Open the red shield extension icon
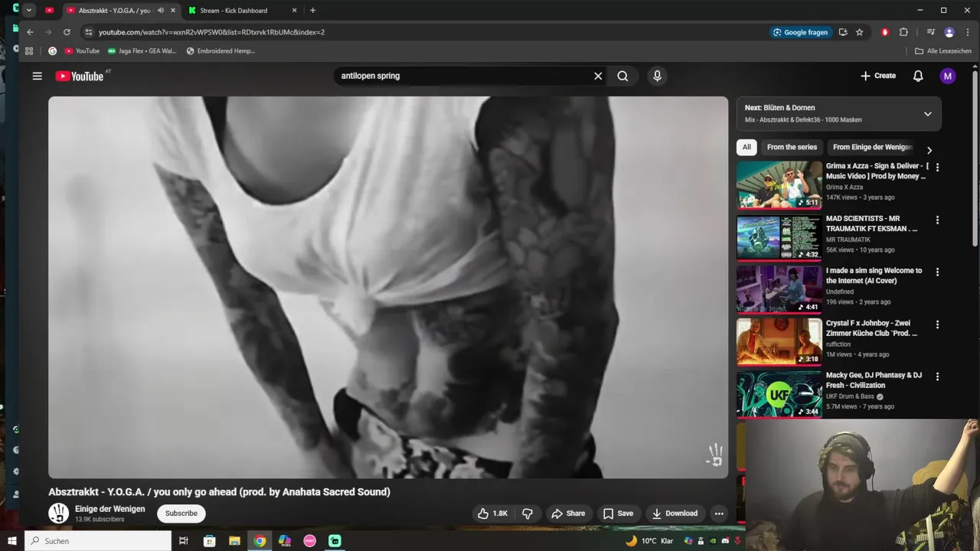The width and height of the screenshot is (980, 551). 885,32
